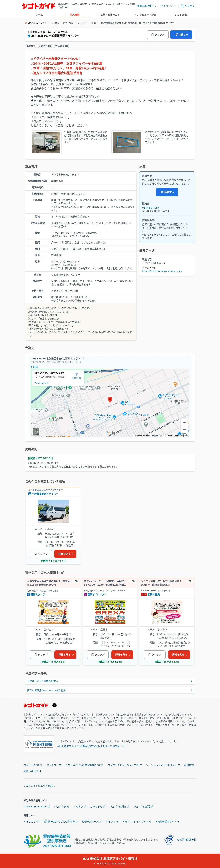Image resolution: width=220 pixels, height=868 pixels.
Task: View details of the 一般貨物配送ドライバー card
Action: pos(65,554)
